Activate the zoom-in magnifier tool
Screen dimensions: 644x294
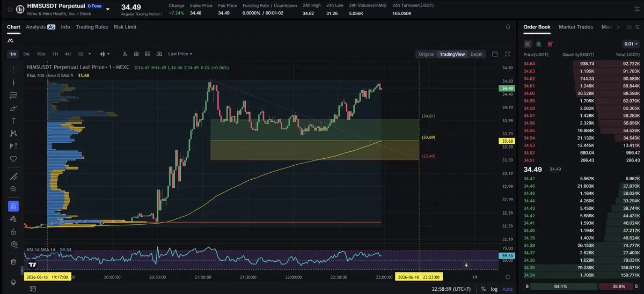(13, 189)
